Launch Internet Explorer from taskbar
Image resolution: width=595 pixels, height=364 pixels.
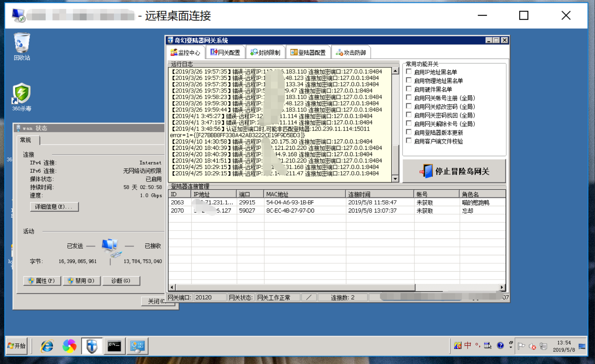(47, 346)
